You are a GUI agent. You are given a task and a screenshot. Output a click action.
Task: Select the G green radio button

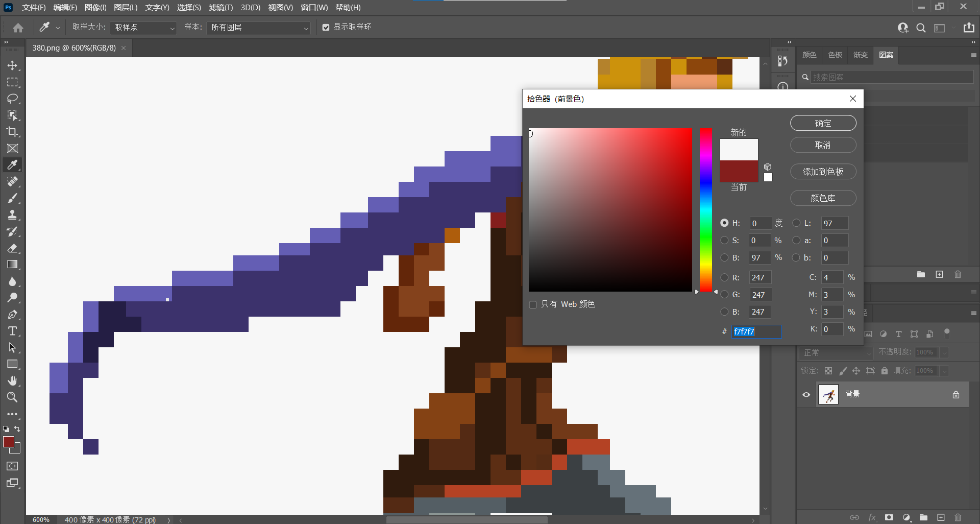[x=724, y=295]
